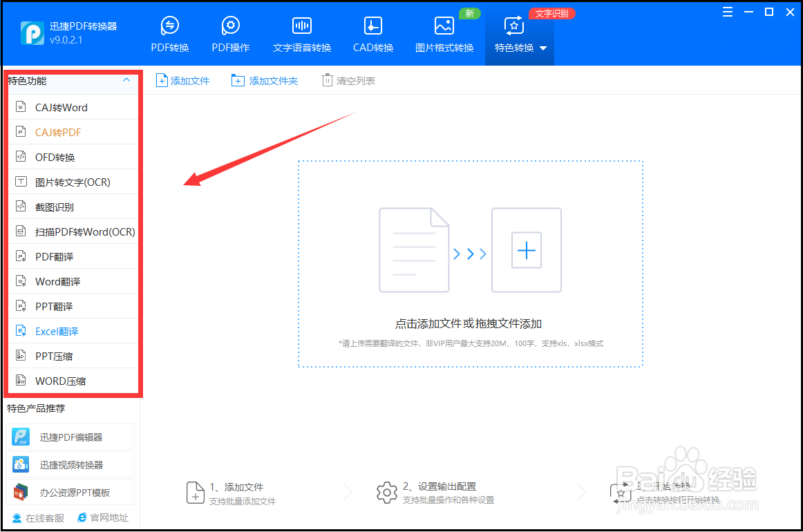Open 迅捷视频转换器 product recommendation
The image size is (803, 532).
pyautogui.click(x=70, y=464)
